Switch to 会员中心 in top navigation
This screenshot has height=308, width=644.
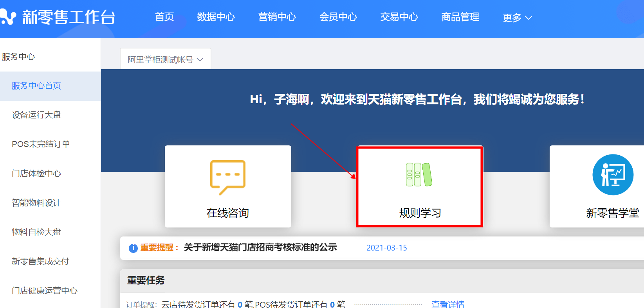338,17
